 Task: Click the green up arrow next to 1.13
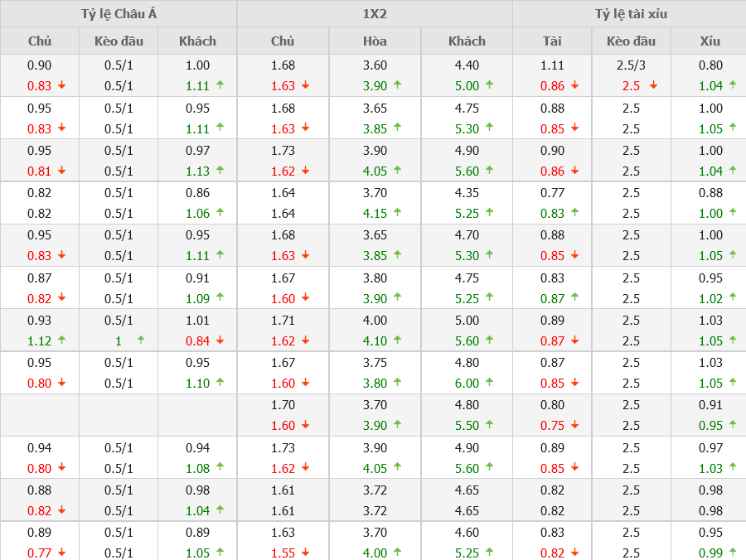(220, 170)
